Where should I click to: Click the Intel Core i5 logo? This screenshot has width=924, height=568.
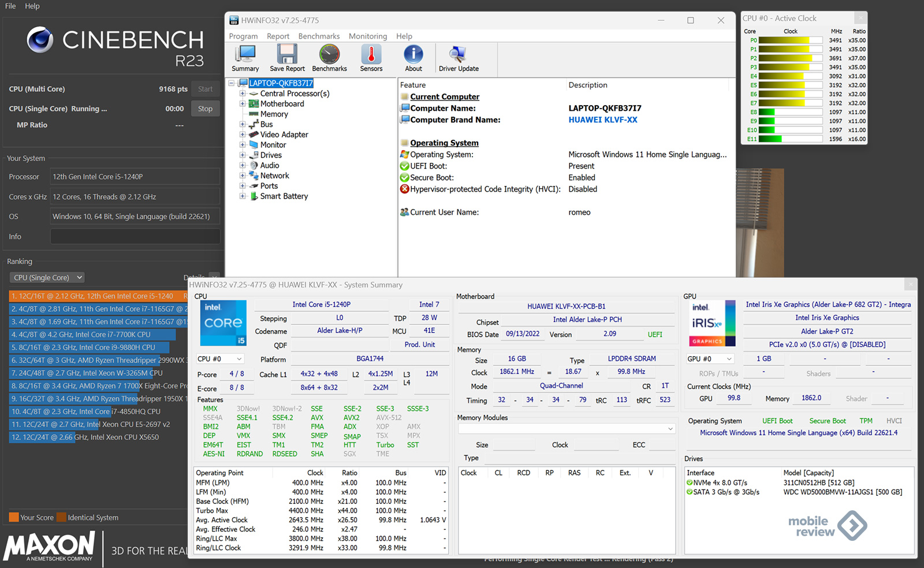(x=223, y=323)
